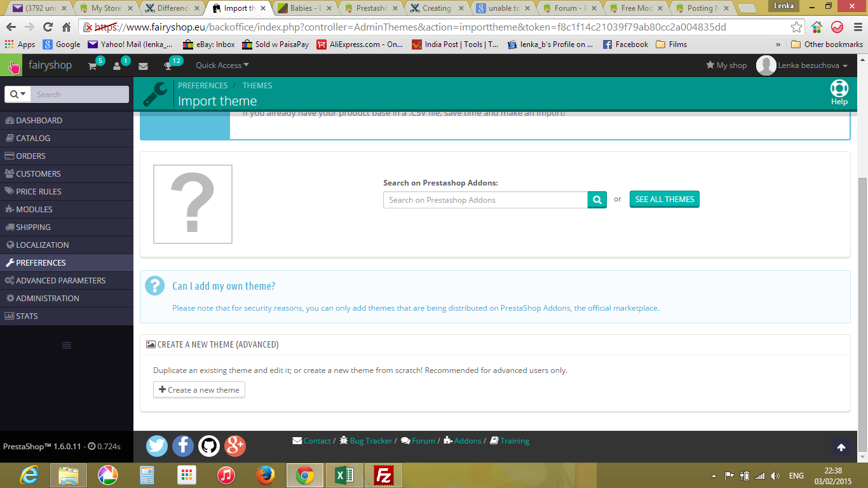
Task: Click the browser address bar URL
Action: [410, 27]
